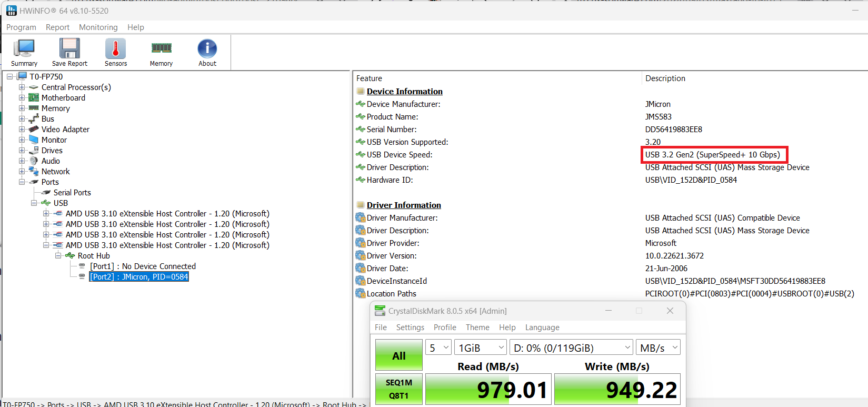Open the HWiNFO Help menu

tap(136, 27)
